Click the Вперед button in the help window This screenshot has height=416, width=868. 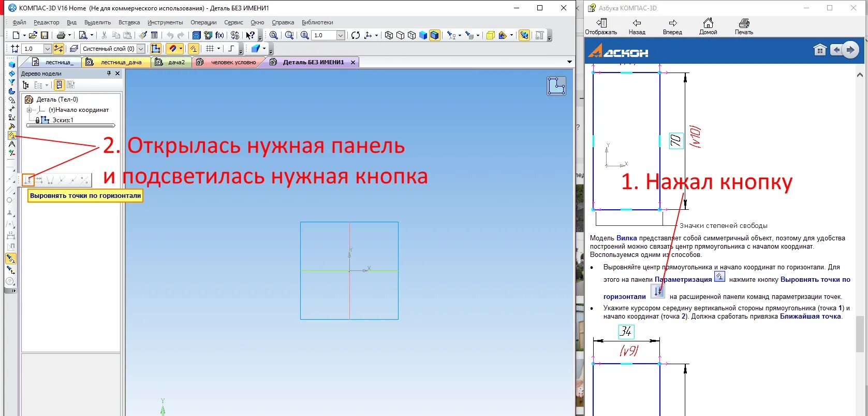[x=672, y=26]
